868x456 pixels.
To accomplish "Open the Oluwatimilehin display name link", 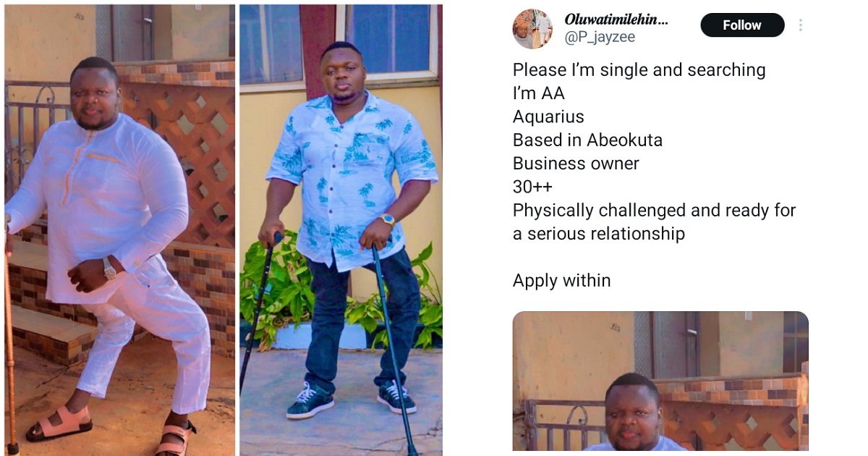I will click(x=616, y=20).
